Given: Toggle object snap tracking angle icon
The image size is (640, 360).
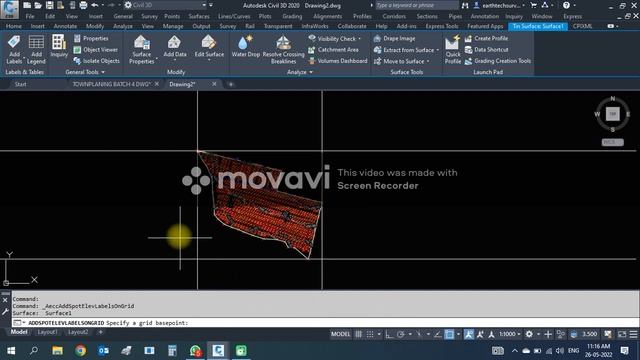Looking at the screenshot, I should click(x=438, y=334).
